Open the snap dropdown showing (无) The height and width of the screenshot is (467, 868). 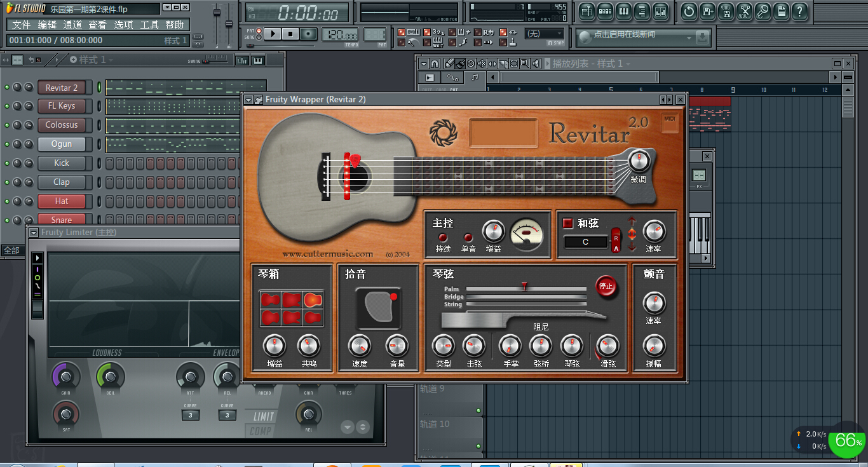click(x=545, y=34)
